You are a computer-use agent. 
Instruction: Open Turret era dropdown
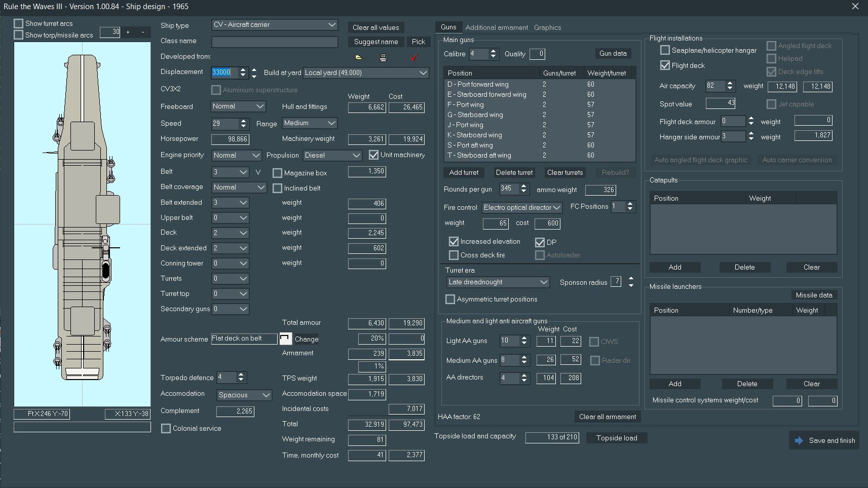pos(498,282)
